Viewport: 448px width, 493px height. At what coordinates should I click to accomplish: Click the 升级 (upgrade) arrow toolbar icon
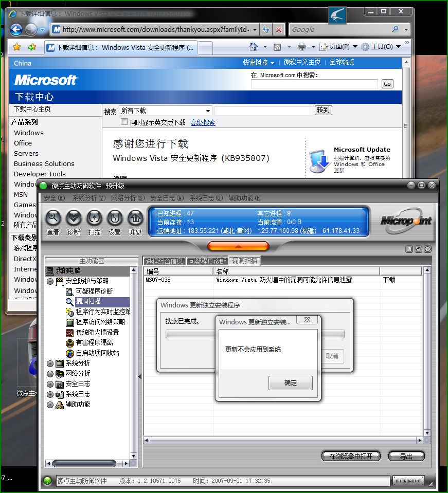pos(135,217)
